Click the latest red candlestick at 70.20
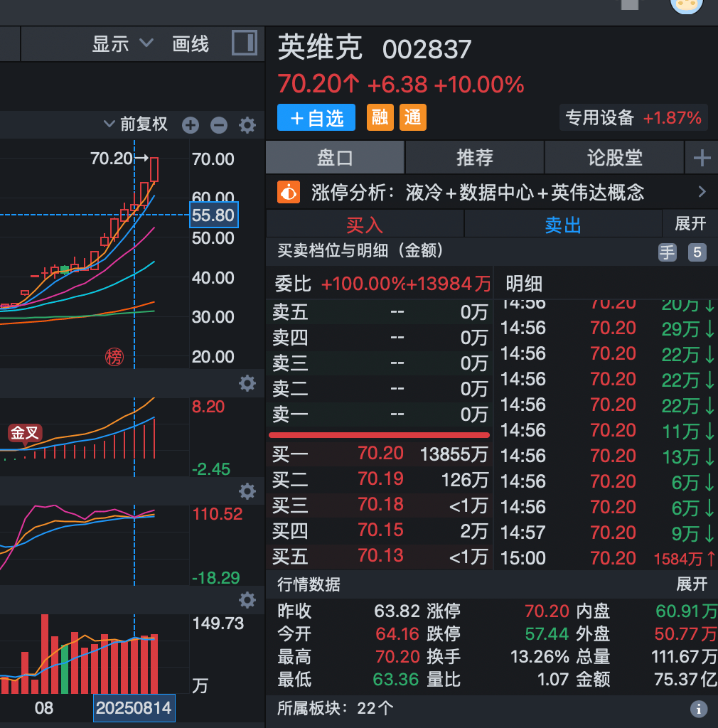718x728 pixels. [154, 169]
